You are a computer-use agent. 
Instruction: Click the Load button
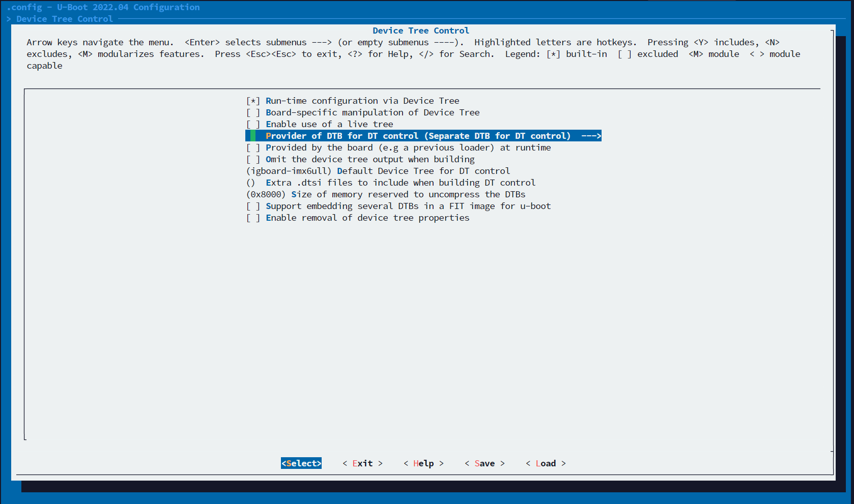coord(546,463)
